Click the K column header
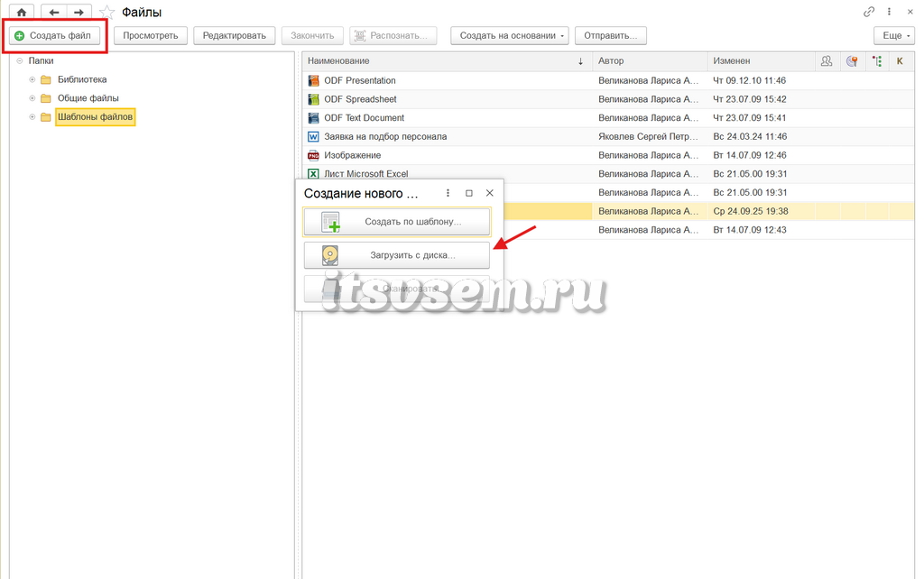Image resolution: width=924 pixels, height=579 pixels. (x=900, y=61)
